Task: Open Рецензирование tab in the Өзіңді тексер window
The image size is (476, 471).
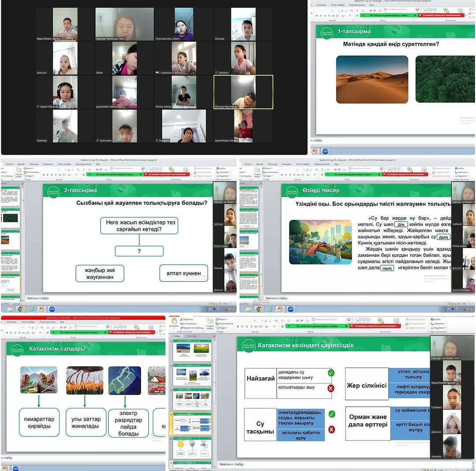Action: pos(322,164)
